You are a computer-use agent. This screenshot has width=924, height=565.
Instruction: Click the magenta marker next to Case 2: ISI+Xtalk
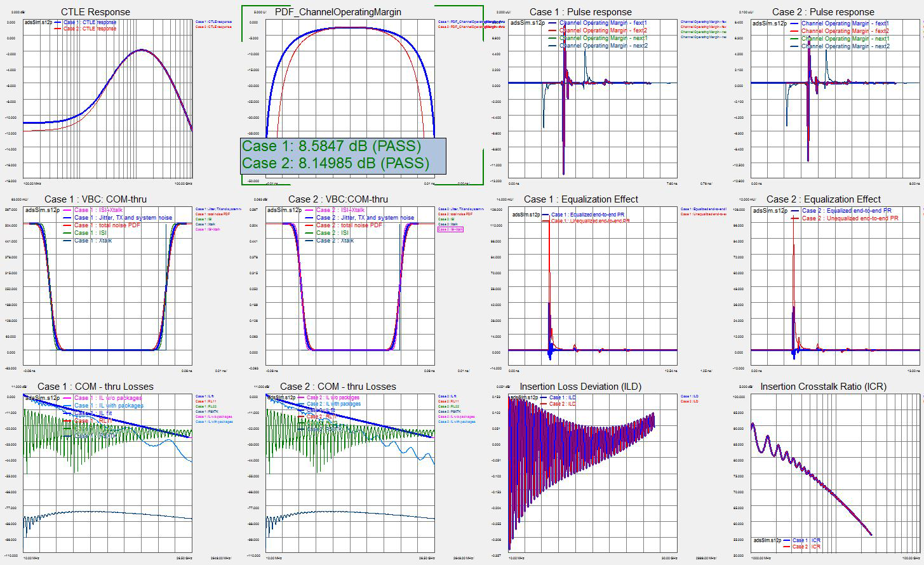pyautogui.click(x=309, y=209)
